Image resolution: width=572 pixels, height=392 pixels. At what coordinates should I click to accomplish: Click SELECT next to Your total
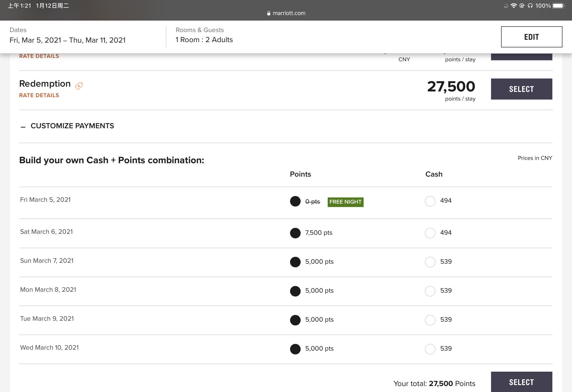[521, 382]
